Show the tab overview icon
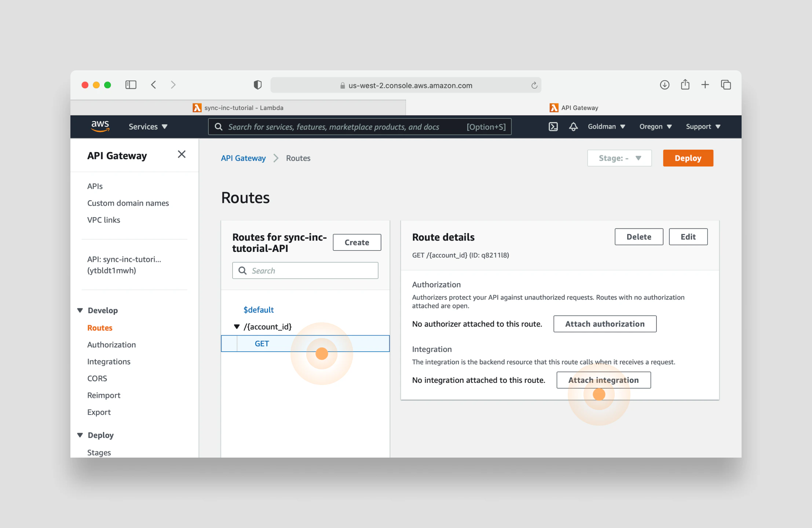Screen dimensions: 812x528 tap(726, 85)
